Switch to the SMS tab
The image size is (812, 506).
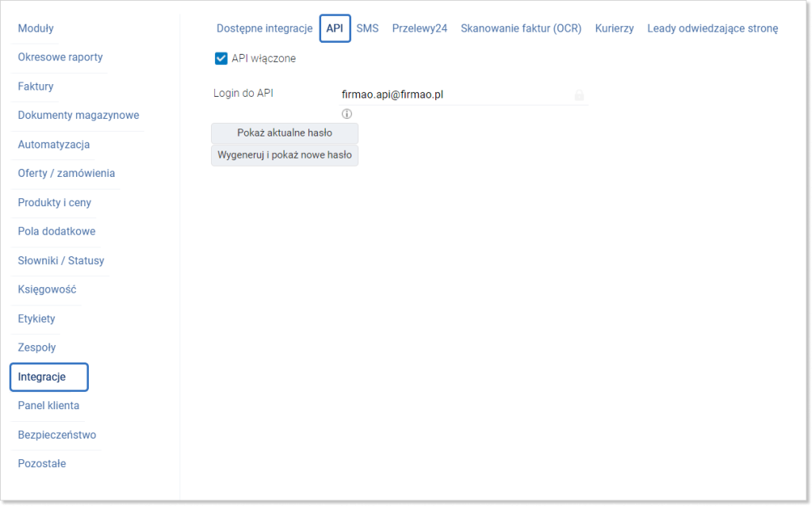pos(367,29)
